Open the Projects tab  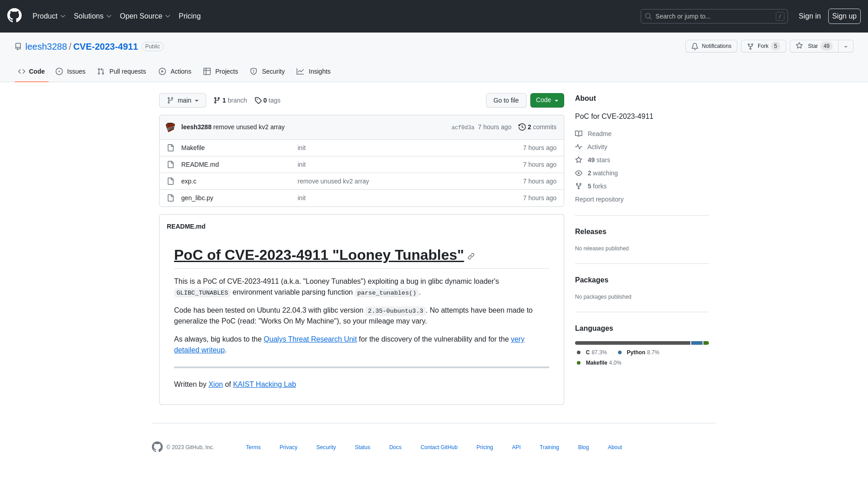point(221,71)
